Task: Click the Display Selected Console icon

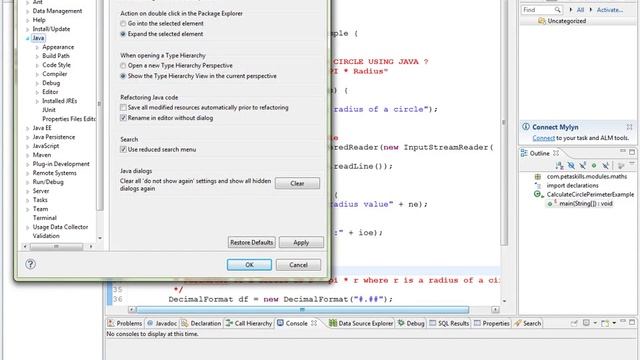Action: point(586,323)
